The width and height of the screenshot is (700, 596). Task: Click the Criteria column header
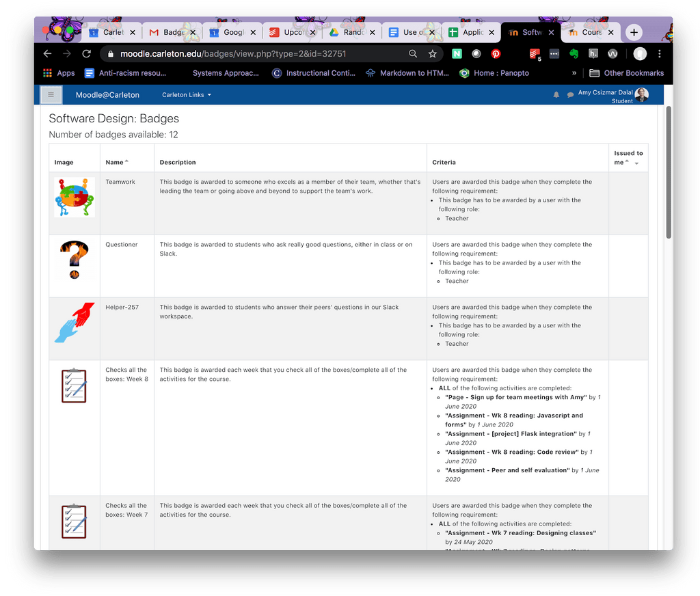[444, 162]
